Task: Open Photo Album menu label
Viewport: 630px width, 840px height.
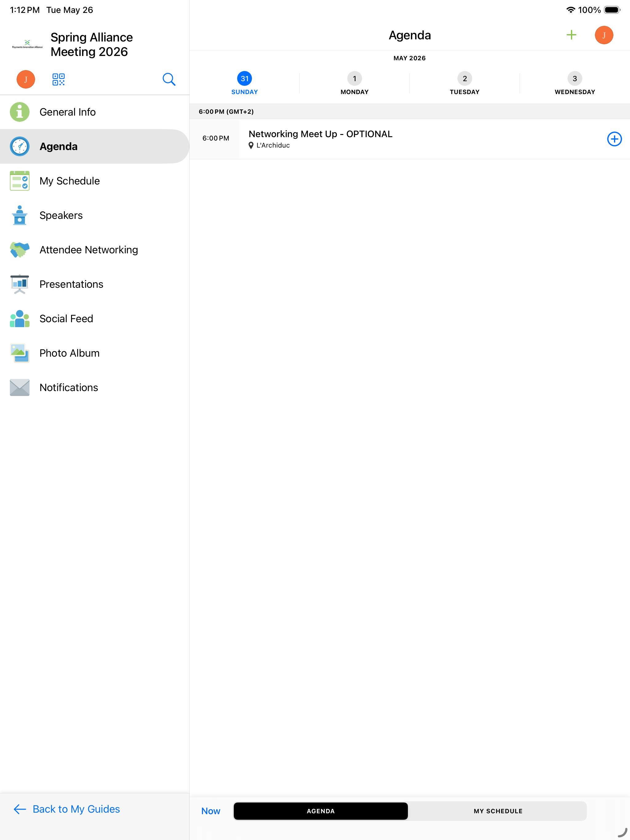Action: pyautogui.click(x=70, y=353)
